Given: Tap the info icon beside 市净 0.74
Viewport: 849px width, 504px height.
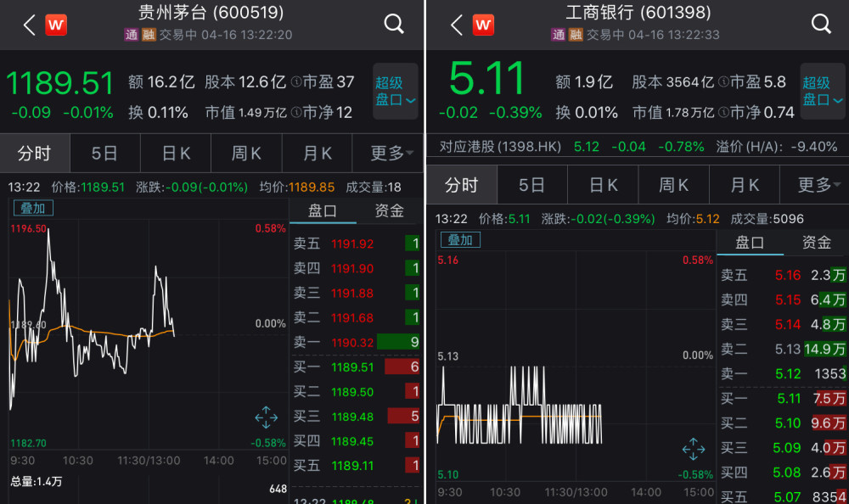Looking at the screenshot, I should point(723,112).
